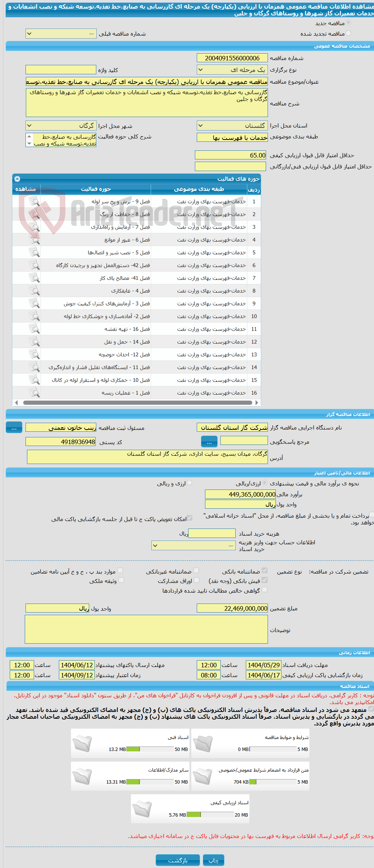Image resolution: width=374 pixels, height=868 pixels.
Task: Click the بازگشت back button
Action: (x=178, y=860)
